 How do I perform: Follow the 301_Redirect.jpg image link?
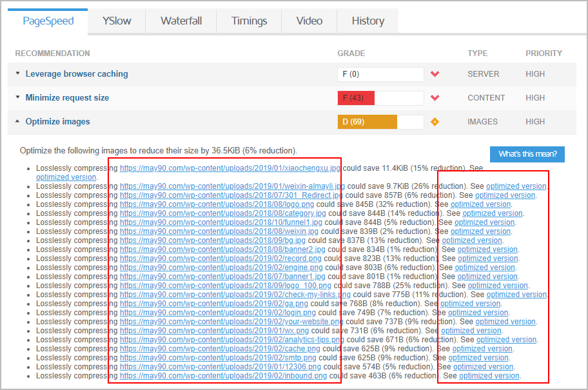(231, 195)
